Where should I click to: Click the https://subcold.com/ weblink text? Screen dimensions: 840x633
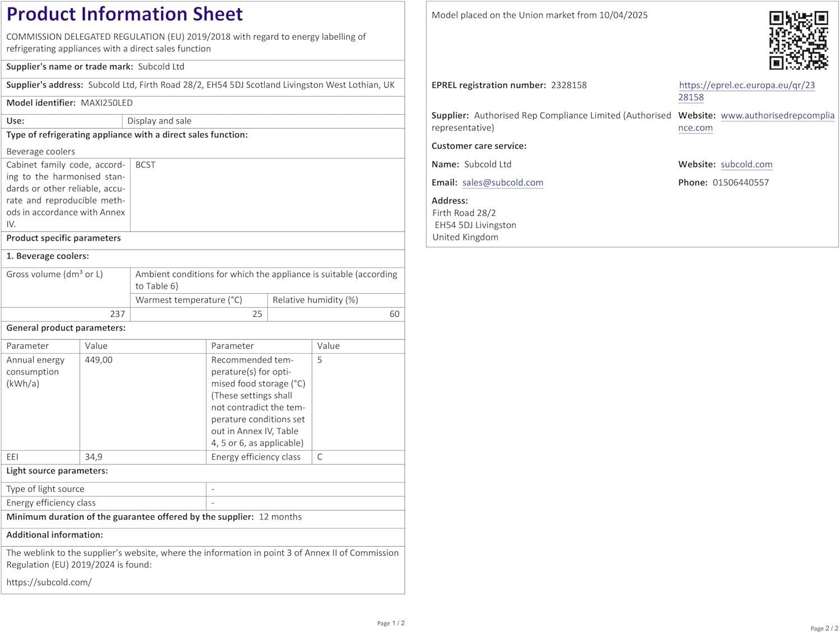tap(49, 582)
